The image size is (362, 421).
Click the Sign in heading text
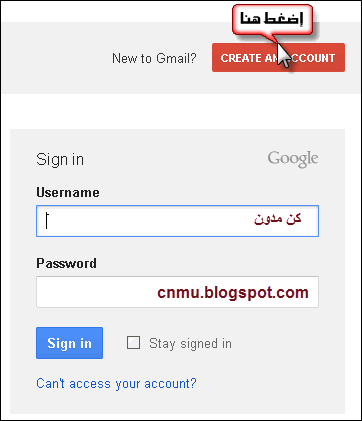tap(60, 159)
